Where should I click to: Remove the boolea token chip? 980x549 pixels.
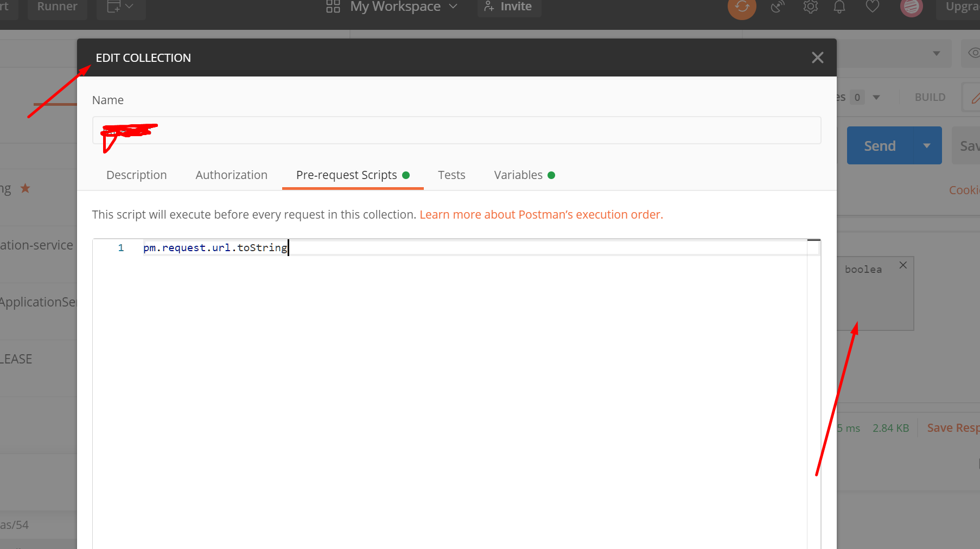903,265
